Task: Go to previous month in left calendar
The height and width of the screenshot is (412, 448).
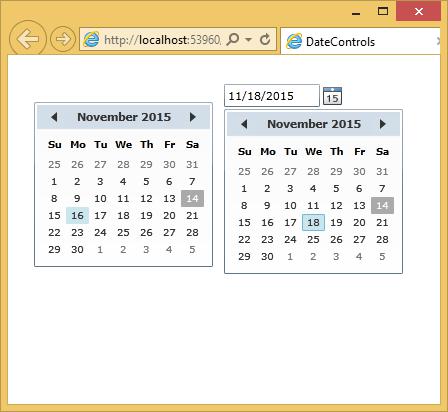Action: click(x=54, y=117)
